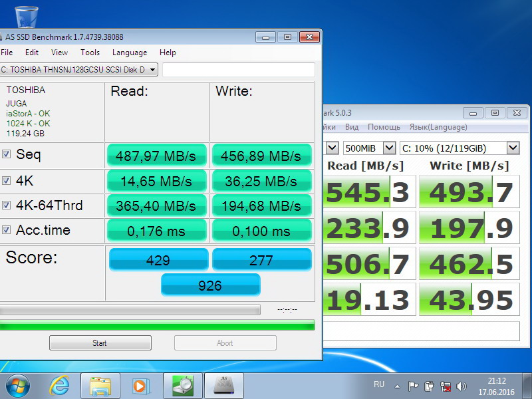This screenshot has width=532, height=399.
Task: Click the iaStorA - OK driver status
Action: coord(28,113)
